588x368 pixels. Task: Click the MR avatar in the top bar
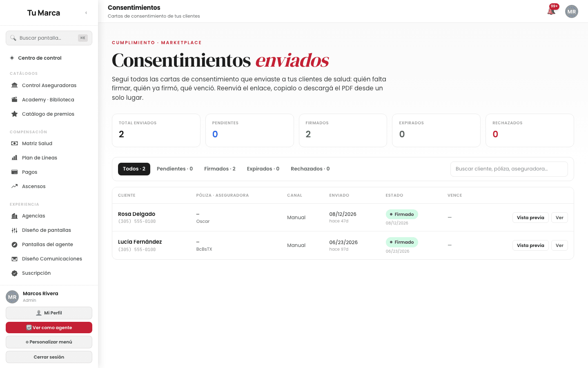(572, 11)
